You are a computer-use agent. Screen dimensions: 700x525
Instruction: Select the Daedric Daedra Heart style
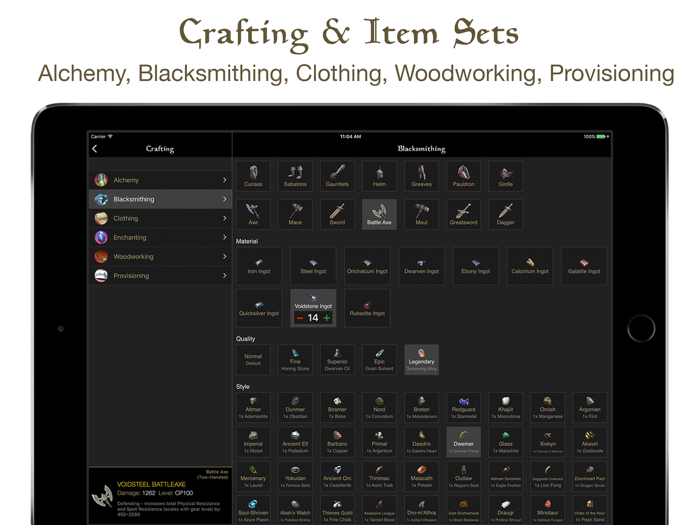coord(421,442)
